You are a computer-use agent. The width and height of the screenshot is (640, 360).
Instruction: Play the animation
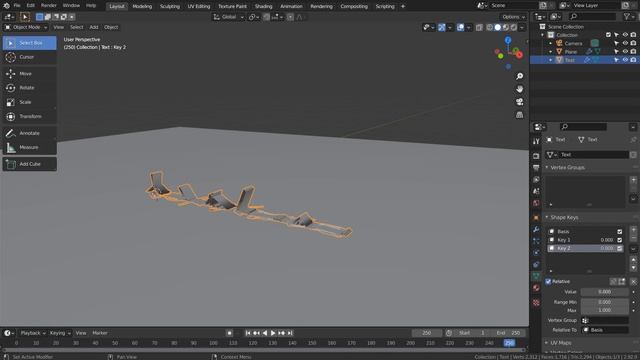pyautogui.click(x=273, y=333)
